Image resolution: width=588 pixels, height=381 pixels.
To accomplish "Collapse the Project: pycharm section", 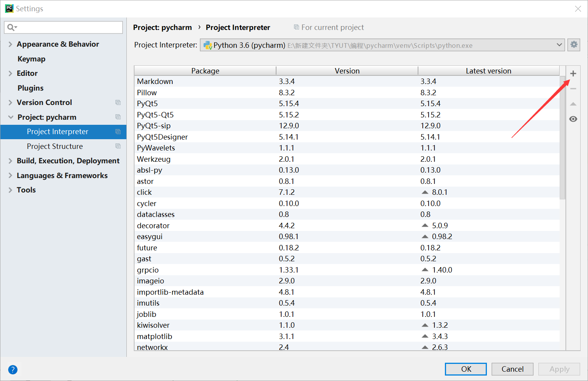I will (x=10, y=117).
